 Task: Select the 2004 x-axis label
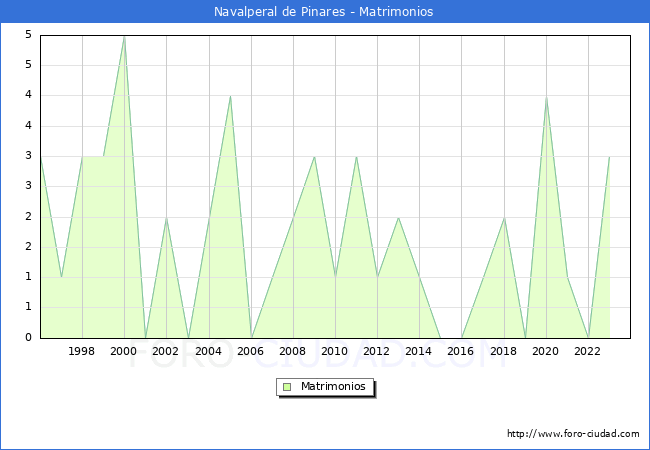208,351
